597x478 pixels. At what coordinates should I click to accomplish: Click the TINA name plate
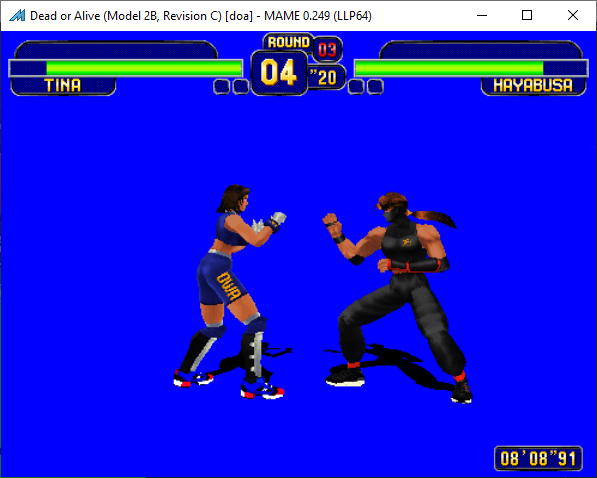[x=63, y=86]
